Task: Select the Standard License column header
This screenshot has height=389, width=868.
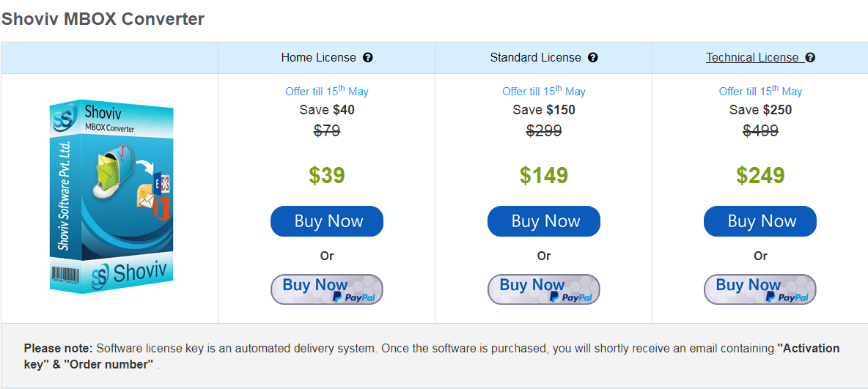Action: pyautogui.click(x=535, y=58)
